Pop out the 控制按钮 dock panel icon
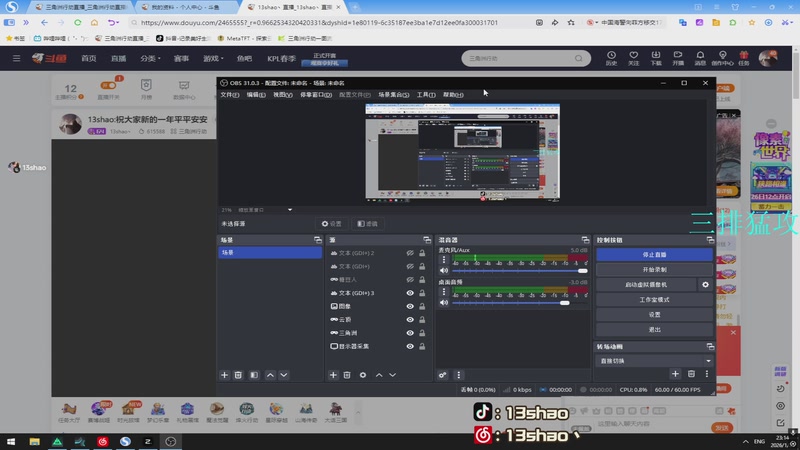Viewport: 800px width, 450px height. point(710,240)
